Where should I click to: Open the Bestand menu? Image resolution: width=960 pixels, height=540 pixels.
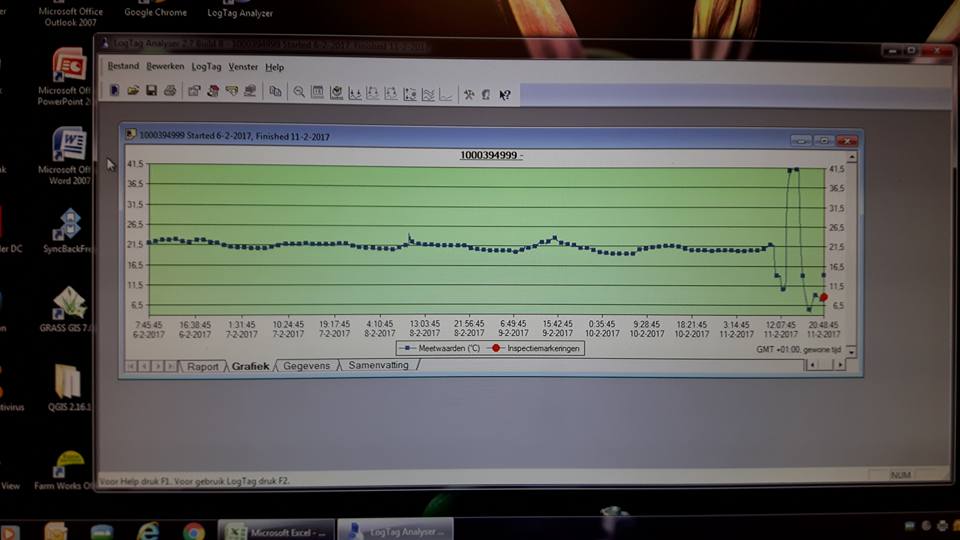coord(123,66)
